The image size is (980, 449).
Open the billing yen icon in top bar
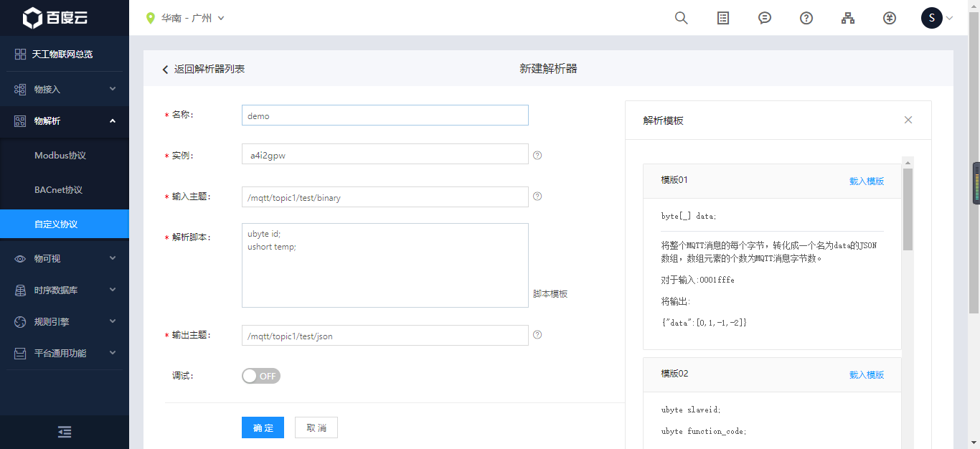(890, 18)
